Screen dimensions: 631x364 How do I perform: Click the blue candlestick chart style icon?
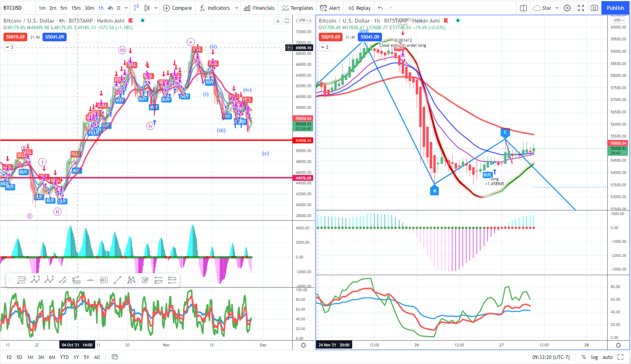136,8
